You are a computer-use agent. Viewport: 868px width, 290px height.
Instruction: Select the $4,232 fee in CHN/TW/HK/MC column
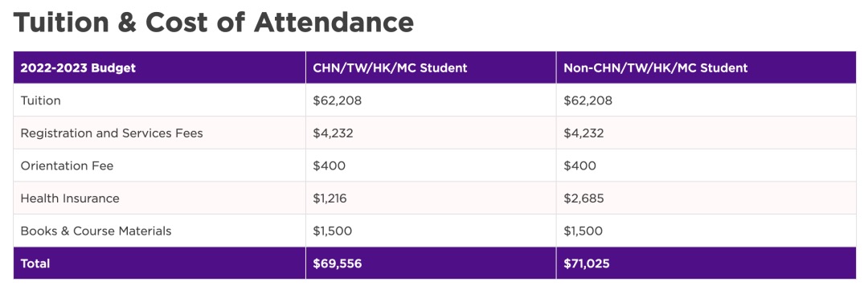pos(333,133)
